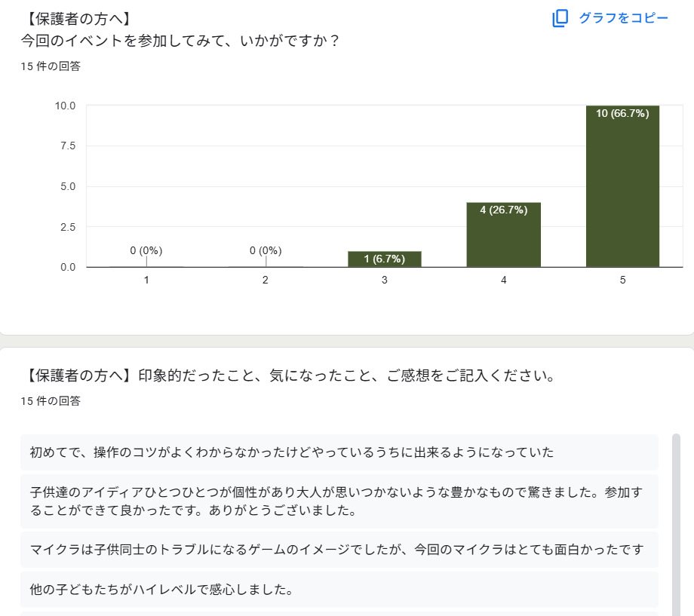The height and width of the screenshot is (616, 694).
Task: Select the response about 子供達のアイディア
Action: 339,501
